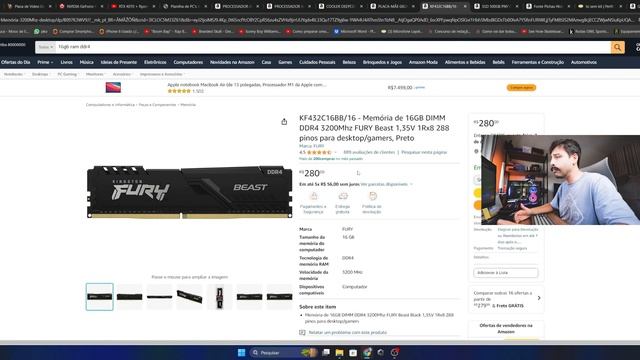Screen dimensions: 640x360
Task: Open the Games menu item
Action: tap(285, 62)
